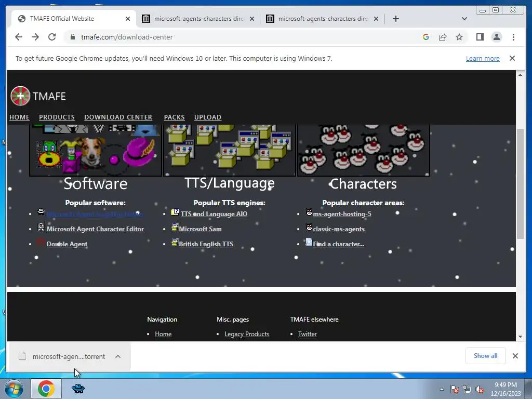Close the third microsoft-agents-characters tab

[x=376, y=19]
